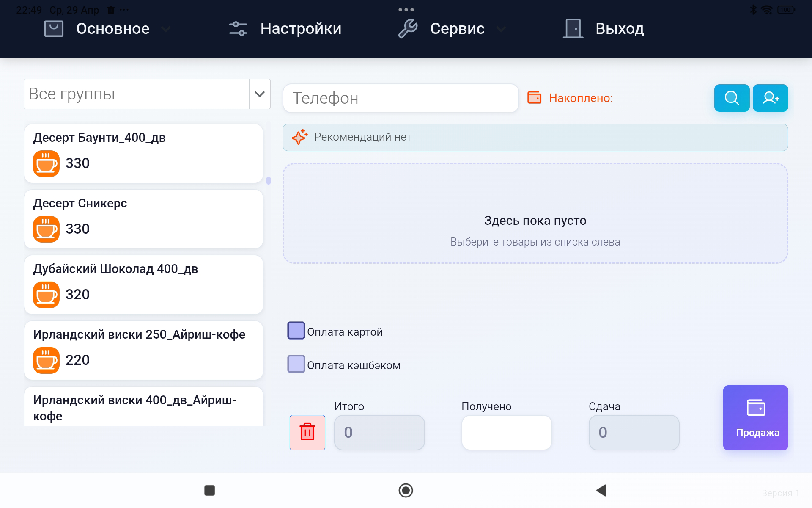Add Ирландский виски 250_Айриш-кофе to order
Viewport: 812px width, 508px height.
click(x=144, y=350)
